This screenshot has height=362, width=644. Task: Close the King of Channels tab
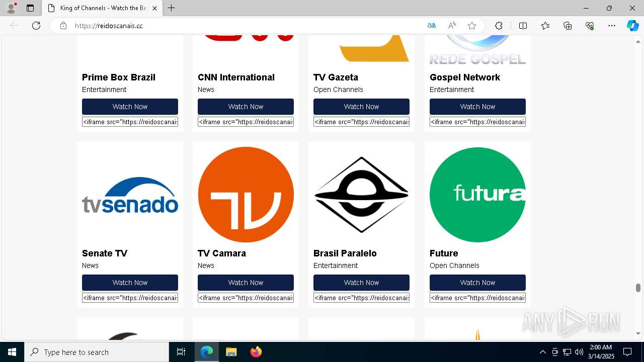[x=154, y=8]
